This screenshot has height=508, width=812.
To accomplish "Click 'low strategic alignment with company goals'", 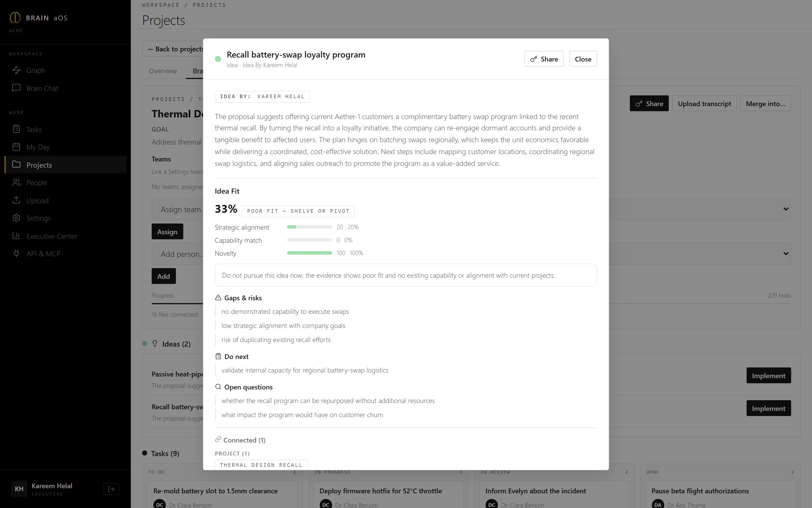I will click(283, 326).
